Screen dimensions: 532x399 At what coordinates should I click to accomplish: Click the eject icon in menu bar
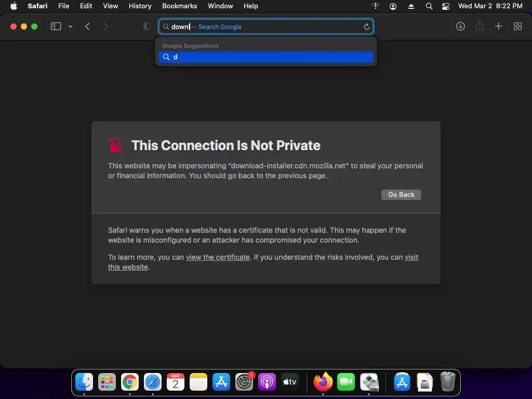tap(411, 6)
